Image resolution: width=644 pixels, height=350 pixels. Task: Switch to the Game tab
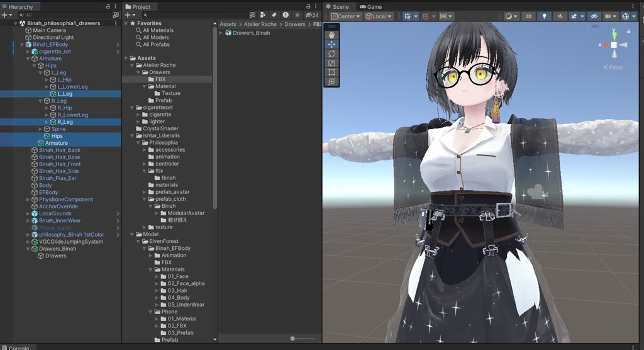371,6
